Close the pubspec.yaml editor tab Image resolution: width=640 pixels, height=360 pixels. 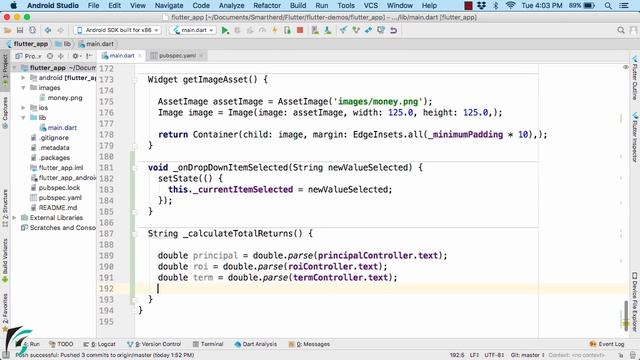[201, 56]
